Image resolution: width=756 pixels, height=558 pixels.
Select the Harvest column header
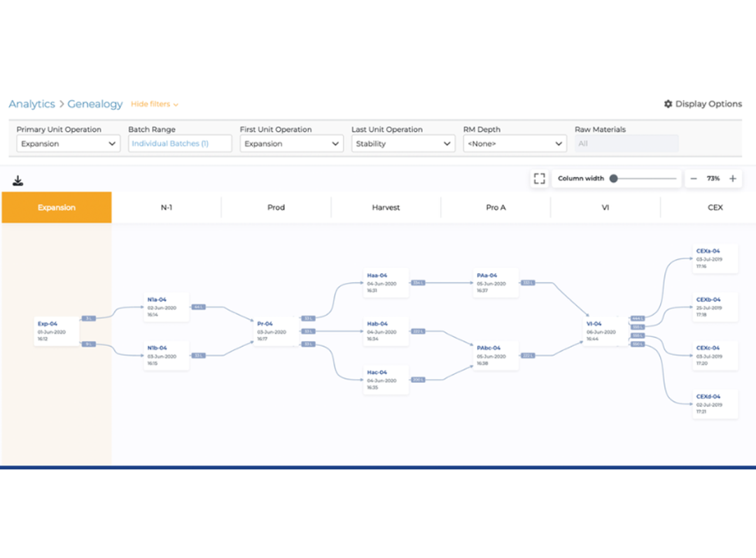(386, 207)
